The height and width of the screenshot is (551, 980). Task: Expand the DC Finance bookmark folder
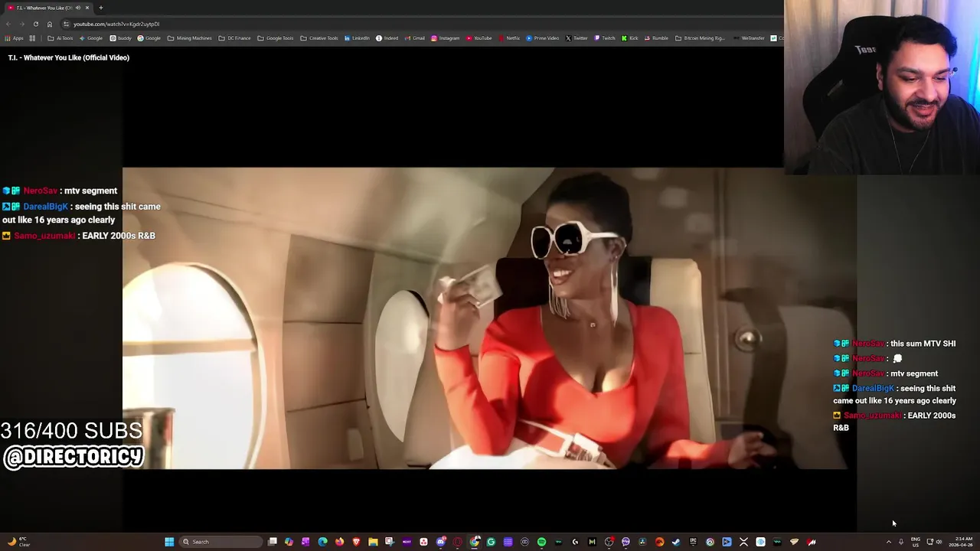pos(234,38)
